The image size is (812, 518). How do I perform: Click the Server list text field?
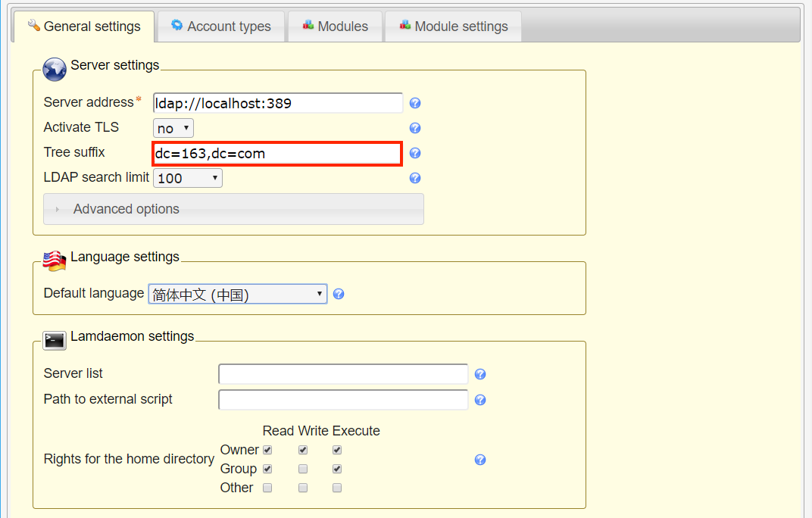(343, 374)
